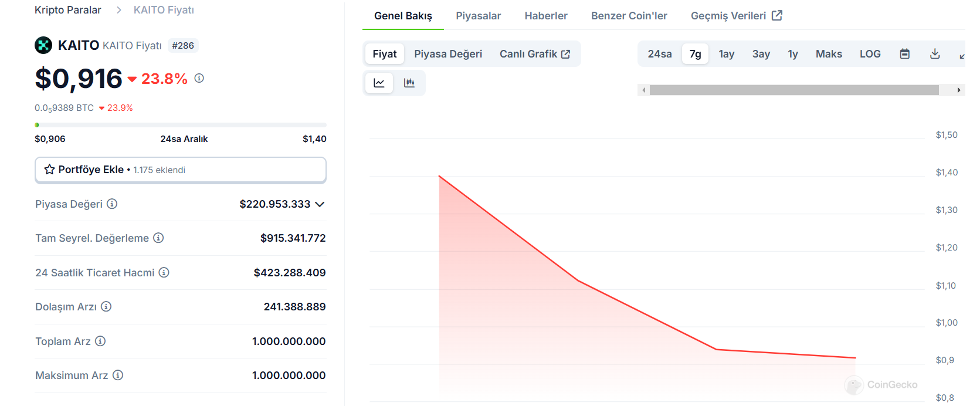Open the Haberler tab
The image size is (980, 406).
click(546, 16)
